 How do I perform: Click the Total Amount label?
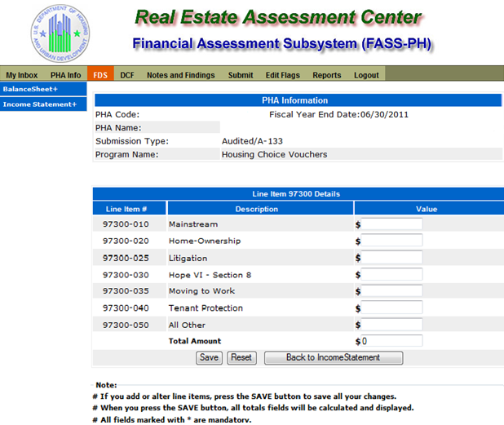pos(195,341)
